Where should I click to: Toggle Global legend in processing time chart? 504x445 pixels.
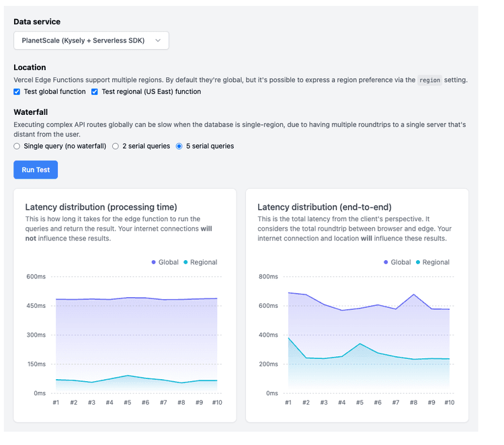coord(165,262)
